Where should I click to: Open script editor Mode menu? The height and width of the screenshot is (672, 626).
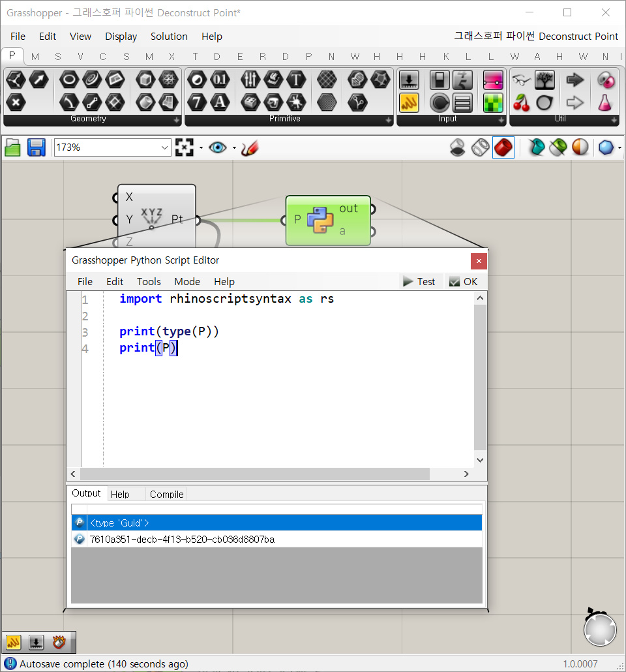(186, 282)
